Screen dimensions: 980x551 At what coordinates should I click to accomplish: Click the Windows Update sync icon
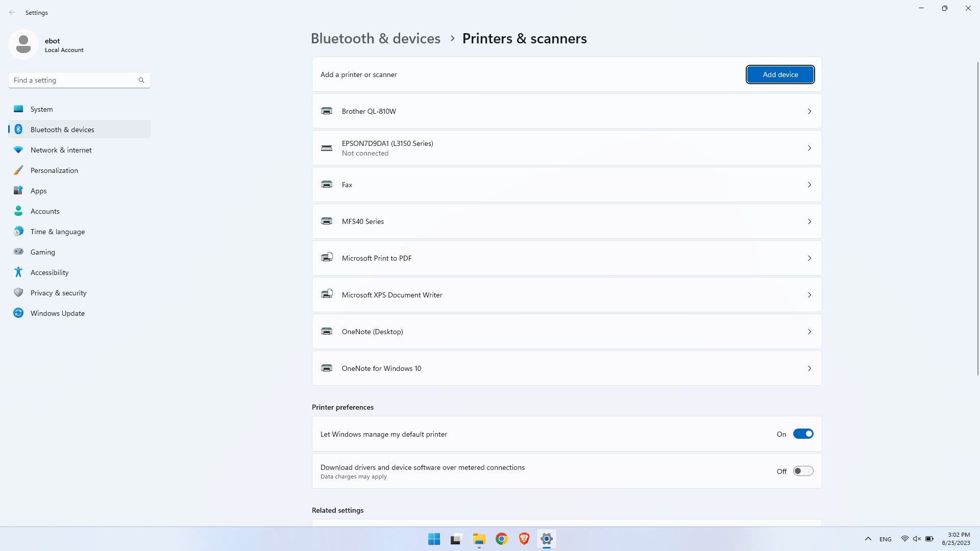[18, 313]
